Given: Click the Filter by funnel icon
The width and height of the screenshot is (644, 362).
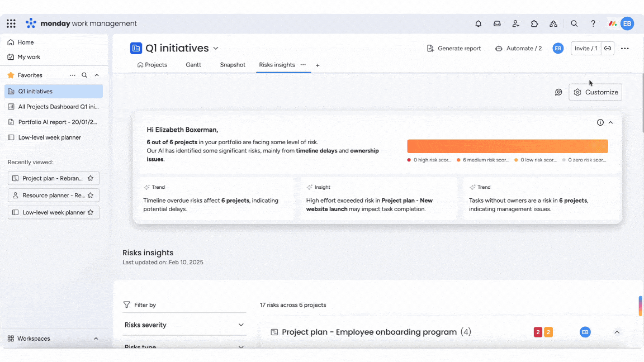Looking at the screenshot, I should [126, 305].
